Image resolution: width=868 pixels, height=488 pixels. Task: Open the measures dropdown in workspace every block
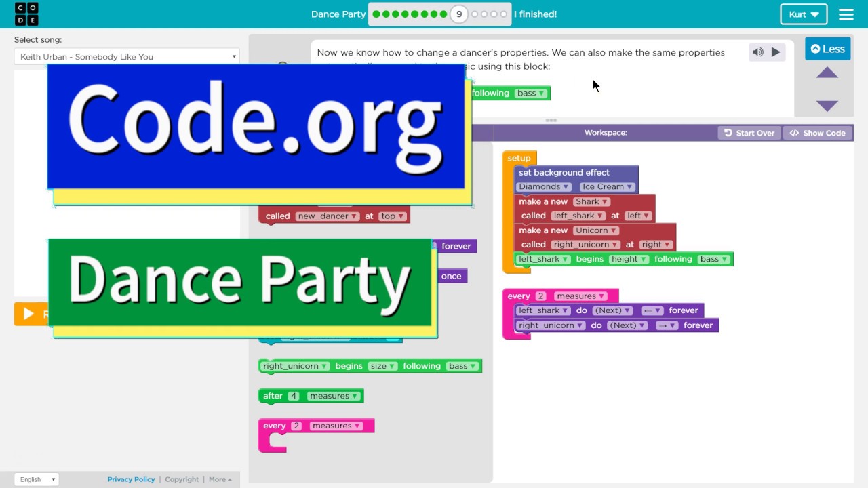(580, 296)
